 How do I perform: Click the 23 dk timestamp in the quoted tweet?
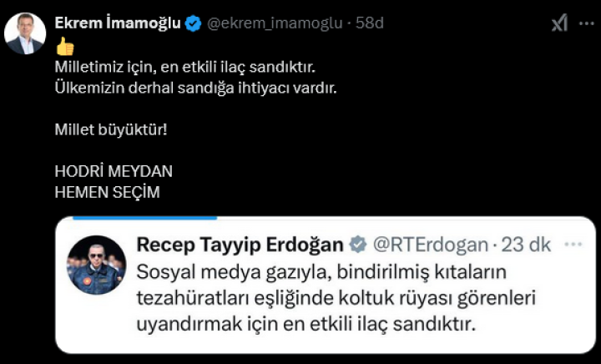tap(525, 245)
